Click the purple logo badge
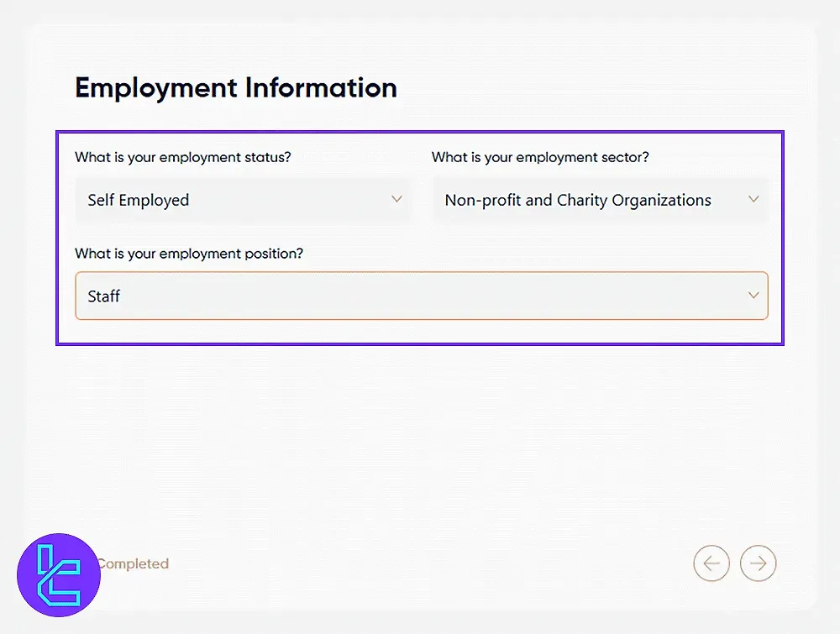840x634 pixels. click(59, 575)
